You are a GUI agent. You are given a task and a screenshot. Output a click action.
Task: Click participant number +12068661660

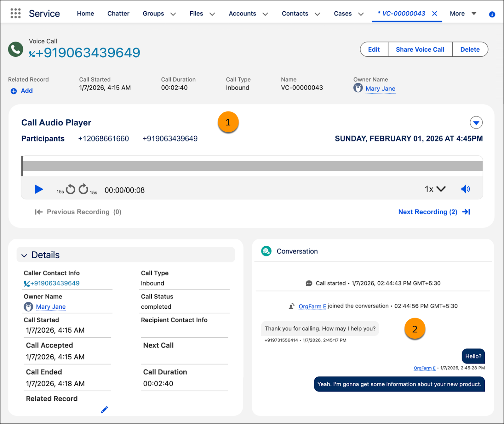point(103,139)
